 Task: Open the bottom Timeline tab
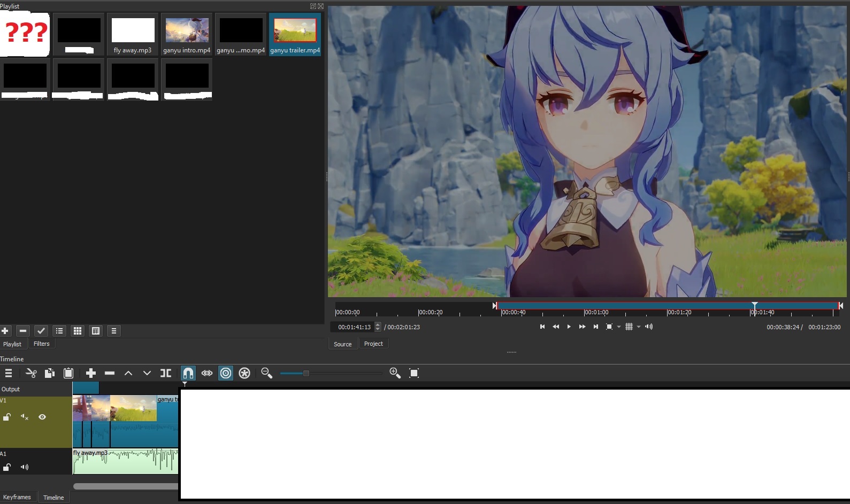[53, 498]
